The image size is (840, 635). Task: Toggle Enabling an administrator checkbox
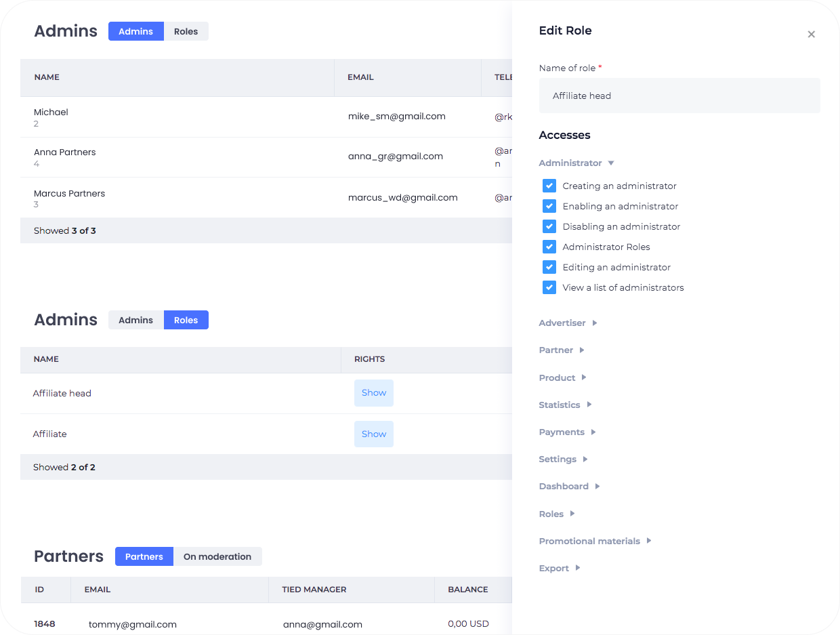tap(549, 206)
